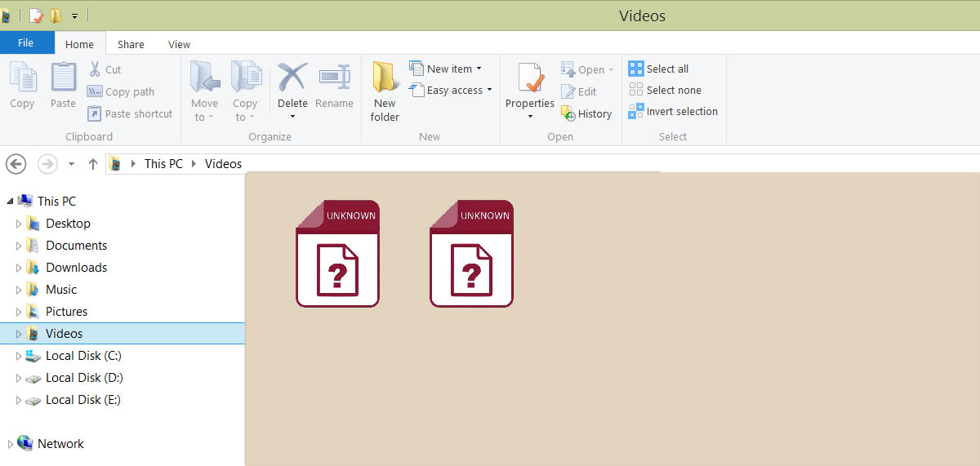Click the Up arrow navigation icon
Image resolution: width=980 pixels, height=466 pixels.
tap(93, 164)
